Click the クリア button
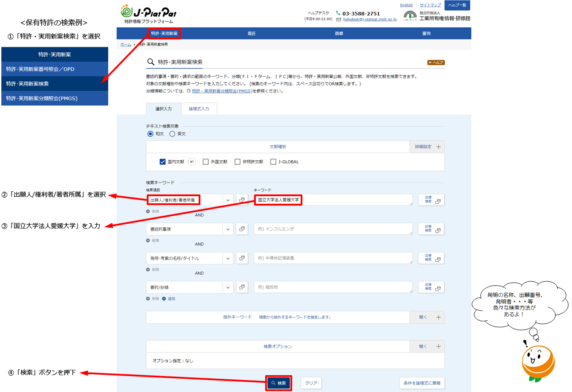 coord(311,383)
